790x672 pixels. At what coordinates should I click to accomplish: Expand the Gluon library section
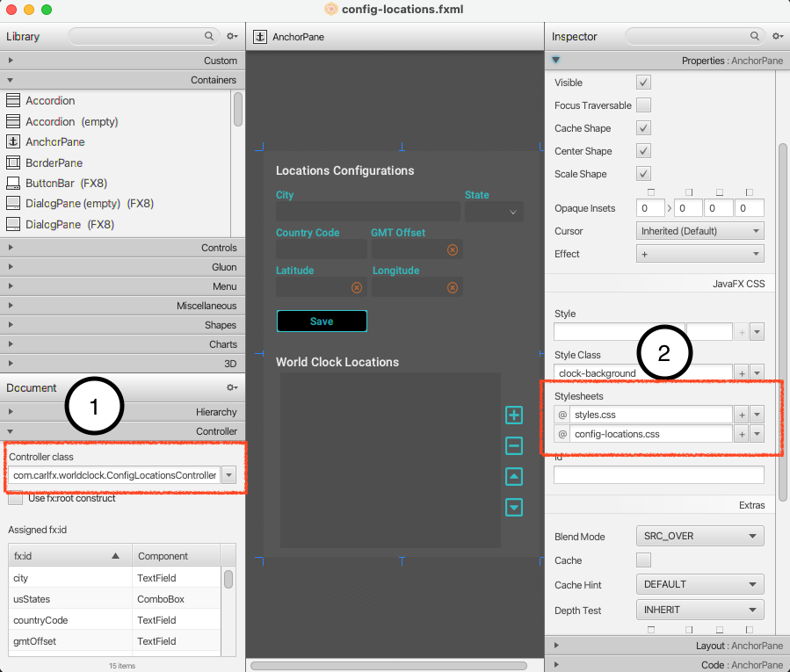(122, 267)
